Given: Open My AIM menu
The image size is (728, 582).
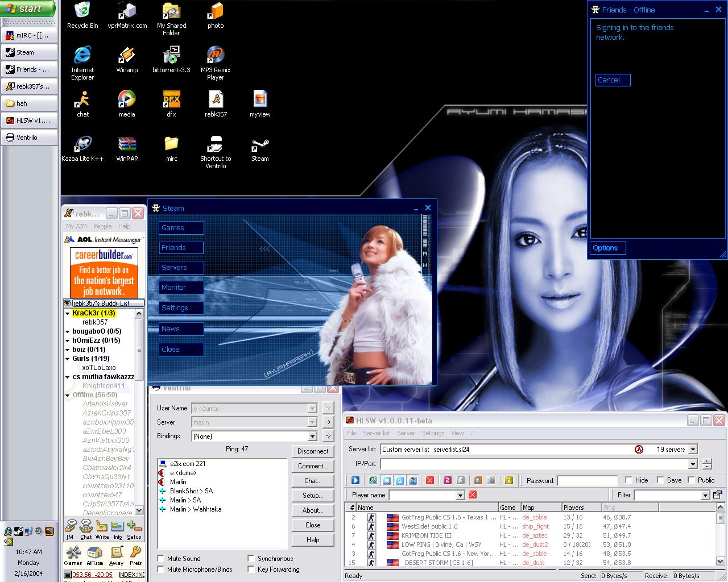Looking at the screenshot, I should coord(76,226).
